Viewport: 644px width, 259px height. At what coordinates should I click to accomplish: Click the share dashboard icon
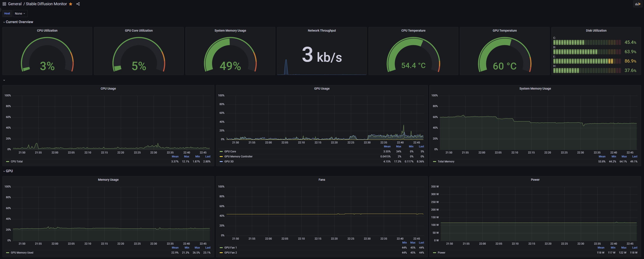78,4
